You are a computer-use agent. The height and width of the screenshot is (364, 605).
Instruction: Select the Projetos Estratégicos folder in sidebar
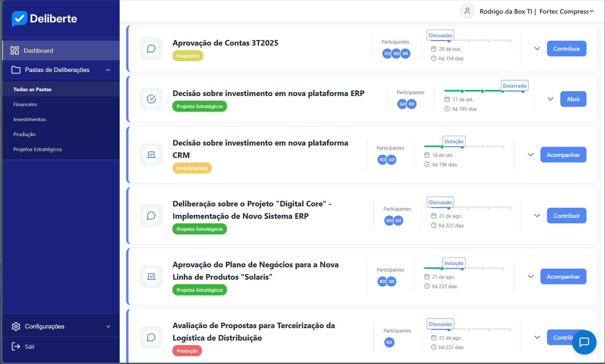click(x=38, y=149)
